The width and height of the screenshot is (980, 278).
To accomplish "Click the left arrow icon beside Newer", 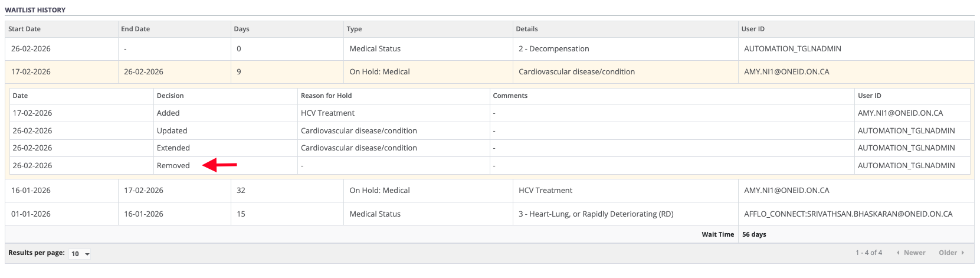I will tap(898, 253).
